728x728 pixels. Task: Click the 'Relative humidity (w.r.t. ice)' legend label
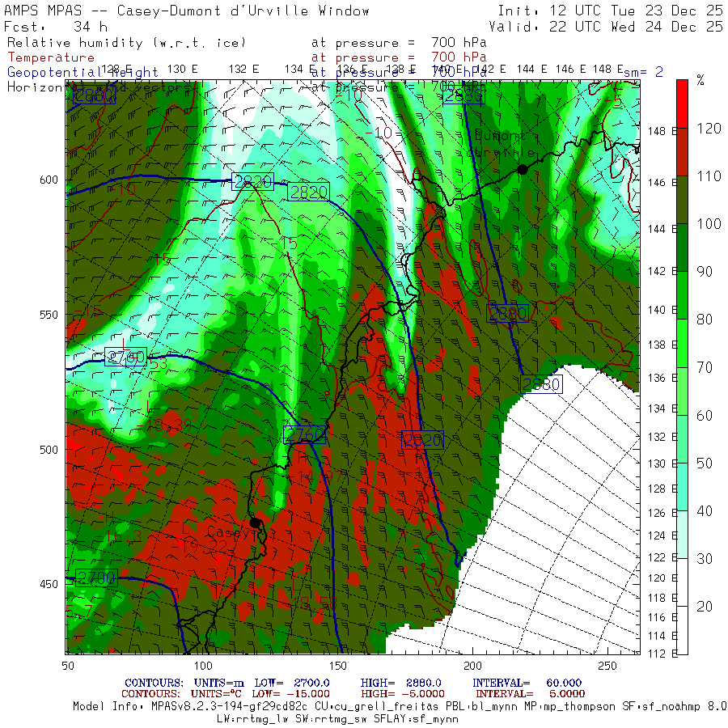point(127,43)
